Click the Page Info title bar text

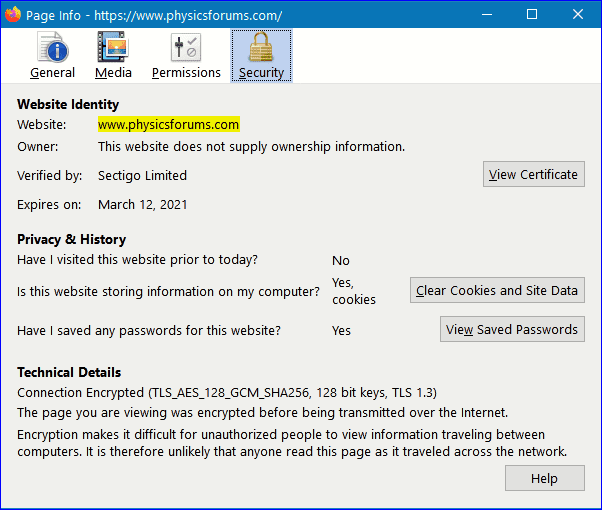(x=154, y=15)
